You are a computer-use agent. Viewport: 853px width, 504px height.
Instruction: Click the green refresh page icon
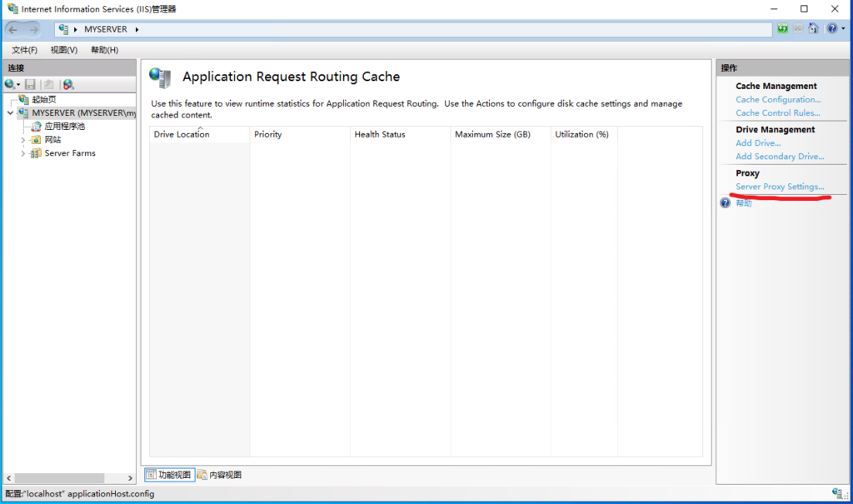point(783,29)
